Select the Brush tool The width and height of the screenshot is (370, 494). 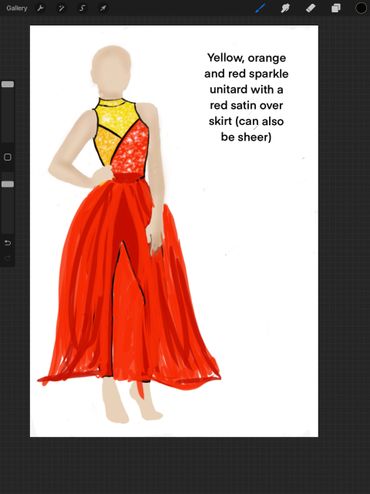pos(260,8)
